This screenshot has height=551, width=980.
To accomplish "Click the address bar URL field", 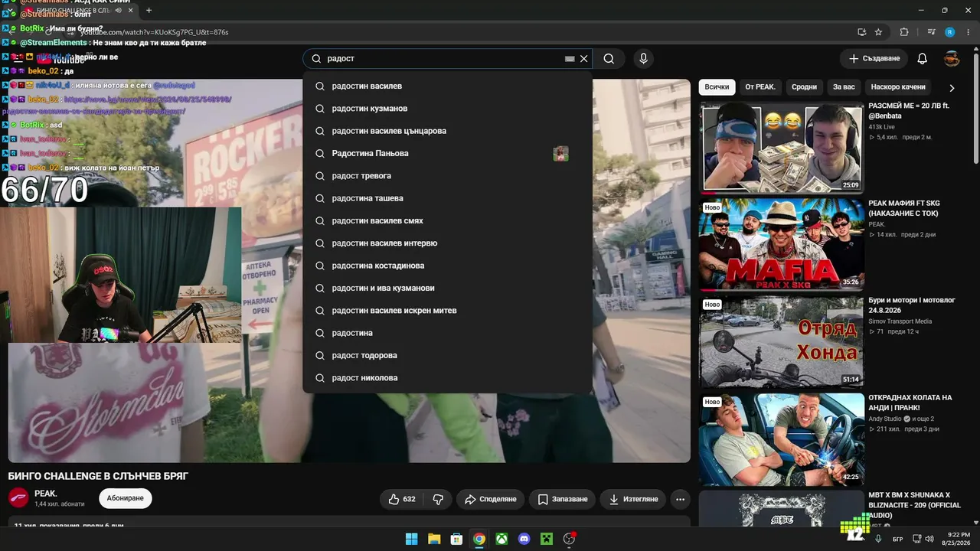I will (459, 32).
